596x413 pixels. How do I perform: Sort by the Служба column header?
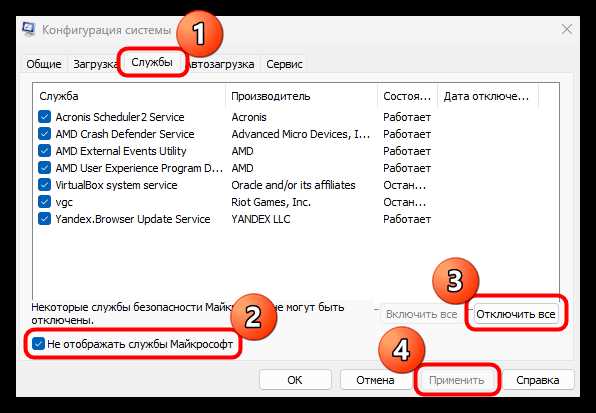[130, 96]
